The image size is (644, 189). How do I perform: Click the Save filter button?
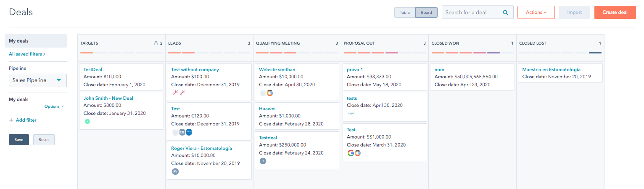(18, 140)
